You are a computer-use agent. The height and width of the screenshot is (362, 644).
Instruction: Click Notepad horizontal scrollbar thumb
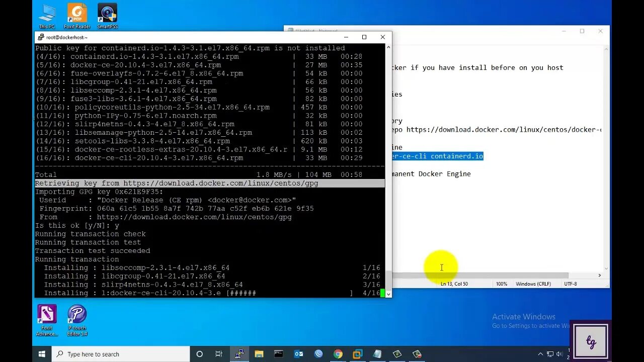pyautogui.click(x=480, y=275)
